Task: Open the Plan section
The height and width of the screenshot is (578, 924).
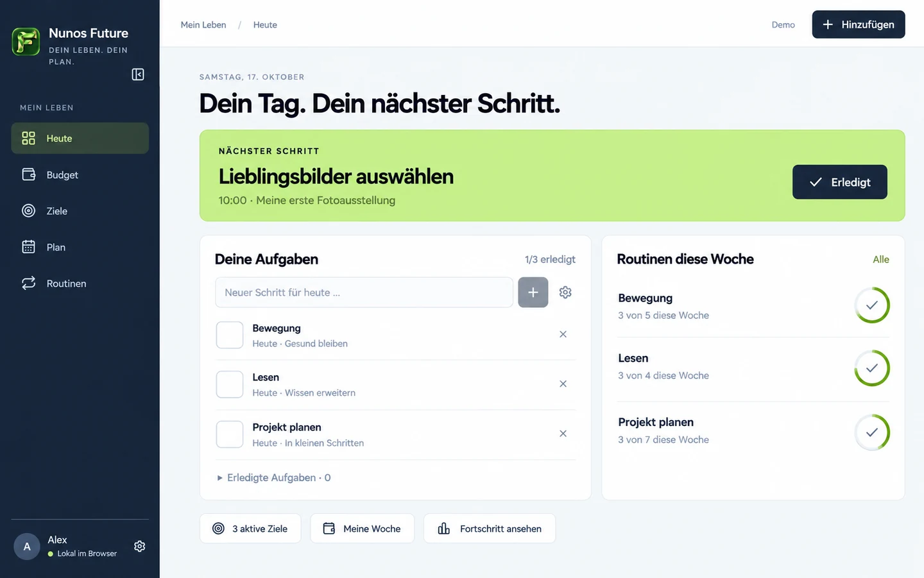Action: tap(80, 247)
